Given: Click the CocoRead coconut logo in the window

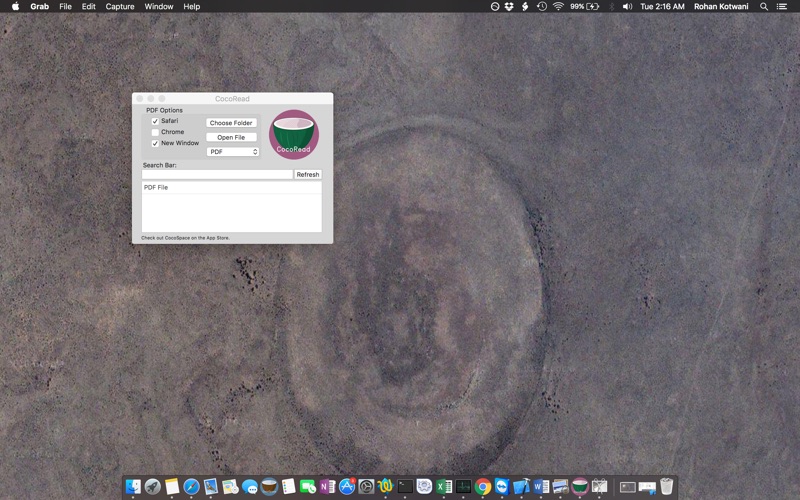Looking at the screenshot, I should click(294, 134).
